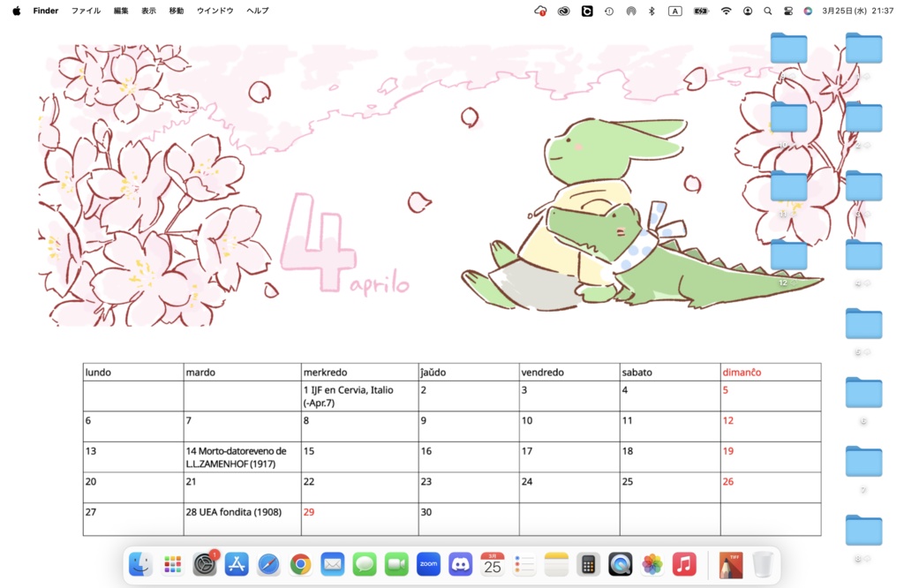Launch Safari from the Dock
904x588 pixels.
(268, 564)
